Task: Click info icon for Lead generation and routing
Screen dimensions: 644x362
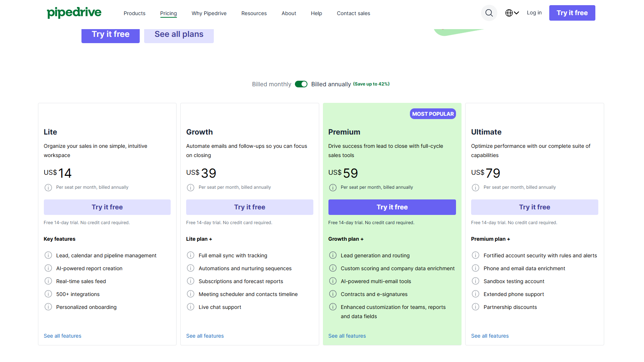Action: tap(333, 255)
